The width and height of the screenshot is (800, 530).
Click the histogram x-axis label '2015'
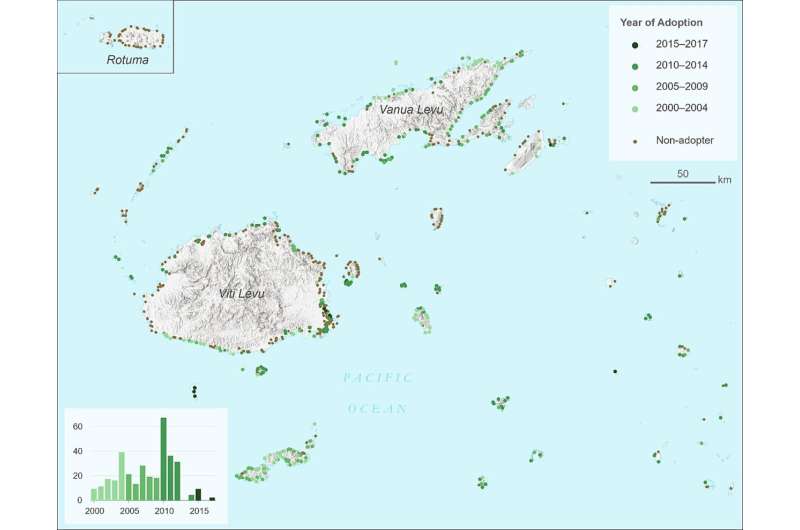click(198, 511)
